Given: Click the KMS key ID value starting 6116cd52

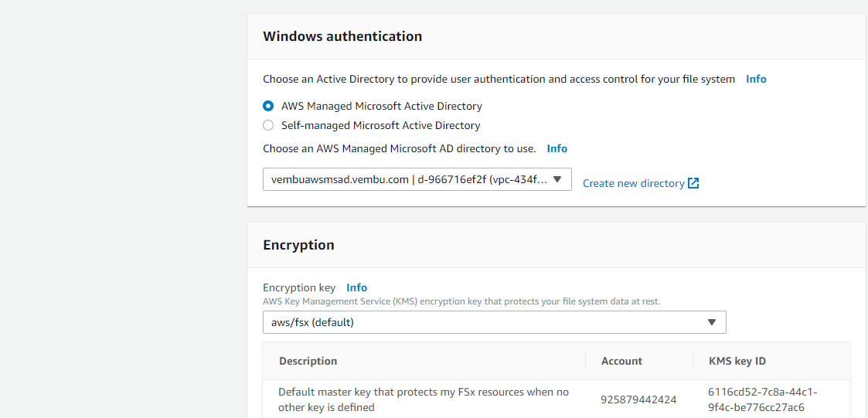Looking at the screenshot, I should (x=762, y=399).
